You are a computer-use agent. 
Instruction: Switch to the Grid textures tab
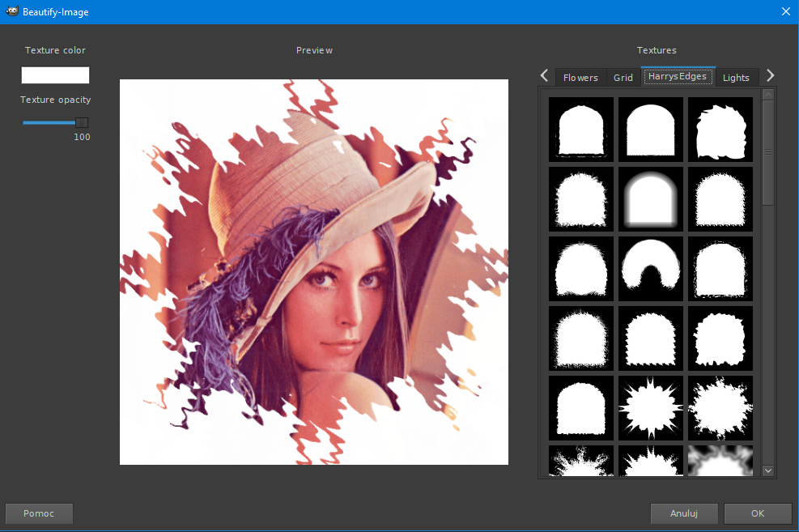pos(623,78)
